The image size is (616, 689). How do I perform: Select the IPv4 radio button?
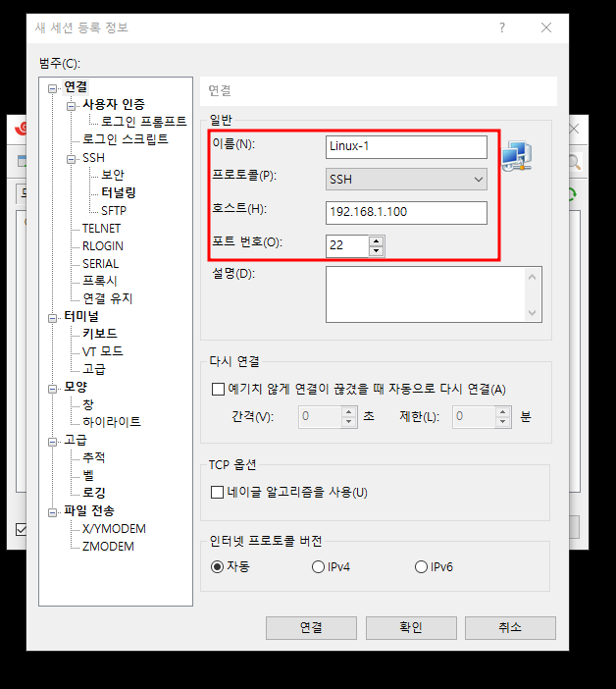318,567
